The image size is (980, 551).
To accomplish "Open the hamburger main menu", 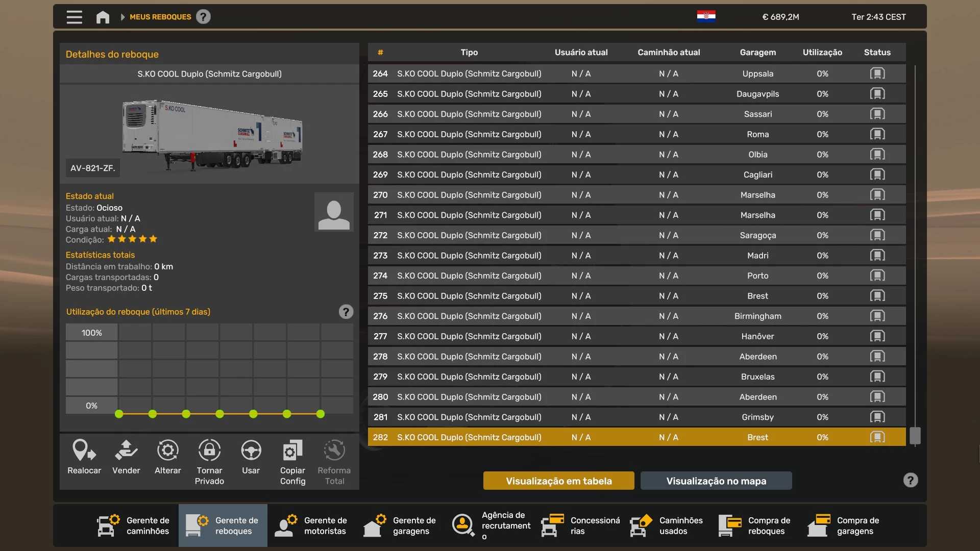I will pyautogui.click(x=74, y=17).
